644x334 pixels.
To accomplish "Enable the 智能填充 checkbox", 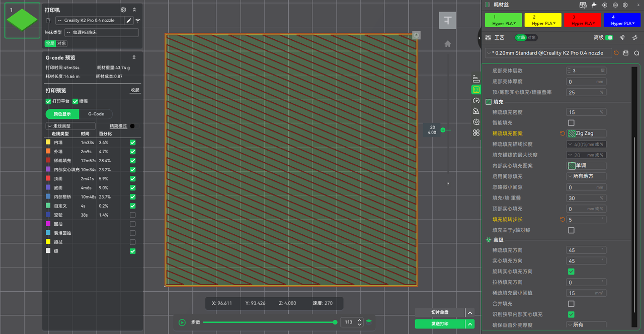I will click(571, 123).
